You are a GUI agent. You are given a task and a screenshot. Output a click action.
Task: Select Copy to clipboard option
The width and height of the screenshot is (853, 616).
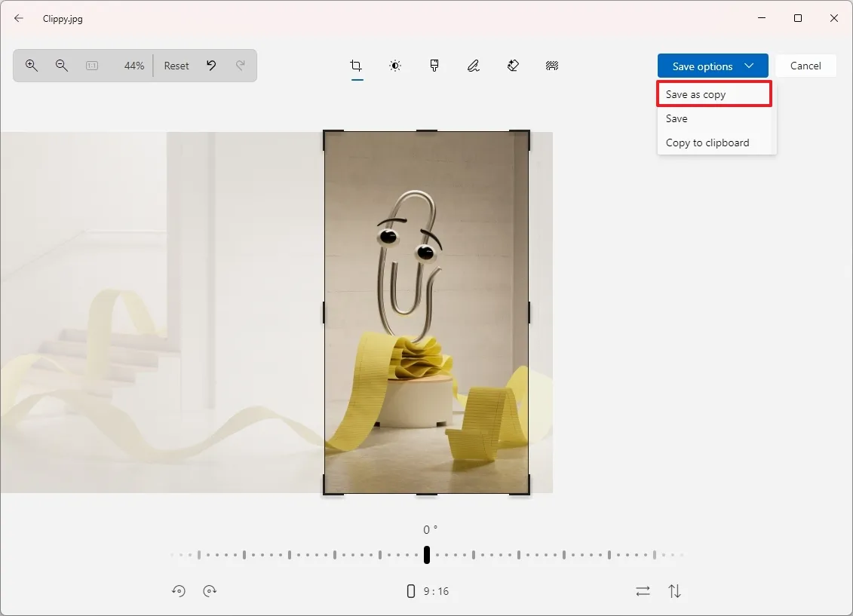click(707, 143)
